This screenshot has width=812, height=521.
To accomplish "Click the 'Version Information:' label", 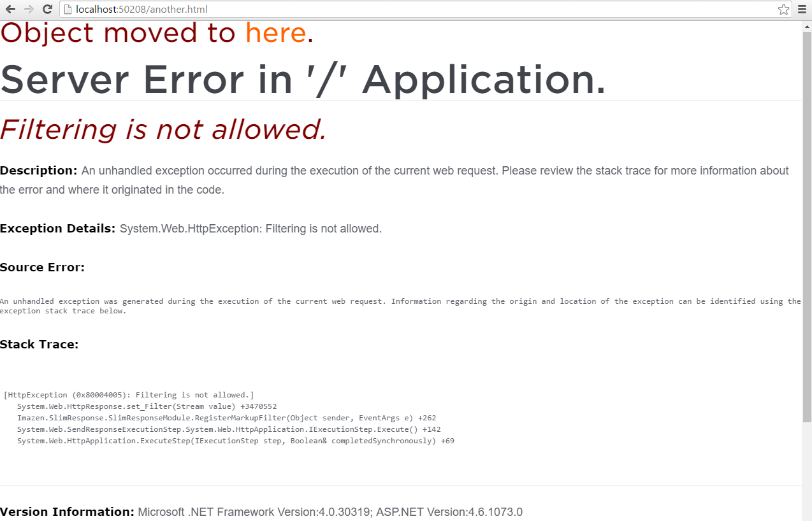I will 68,512.
